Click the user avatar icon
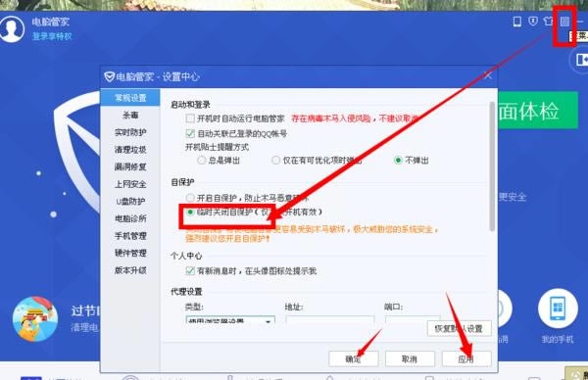 click(x=12, y=28)
